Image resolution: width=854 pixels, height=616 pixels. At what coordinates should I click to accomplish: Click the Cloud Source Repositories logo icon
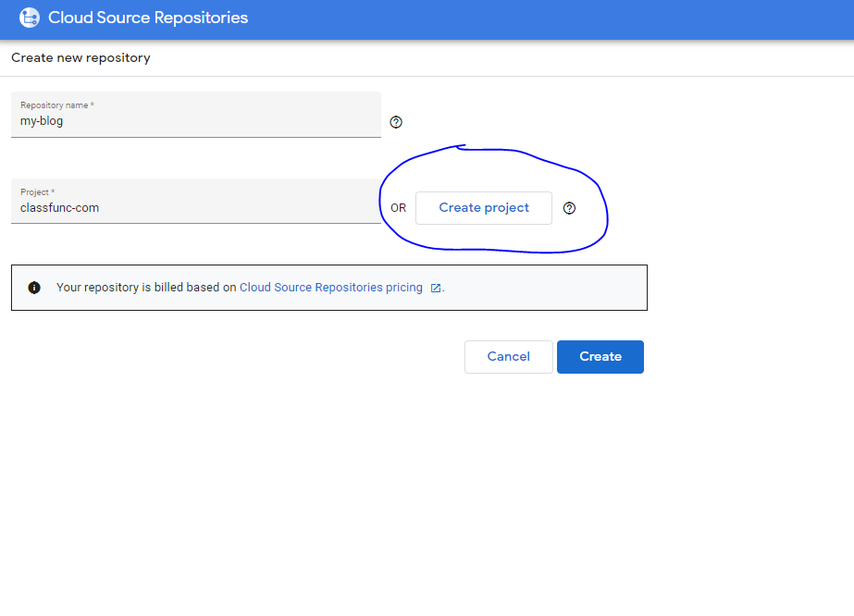[x=30, y=18]
